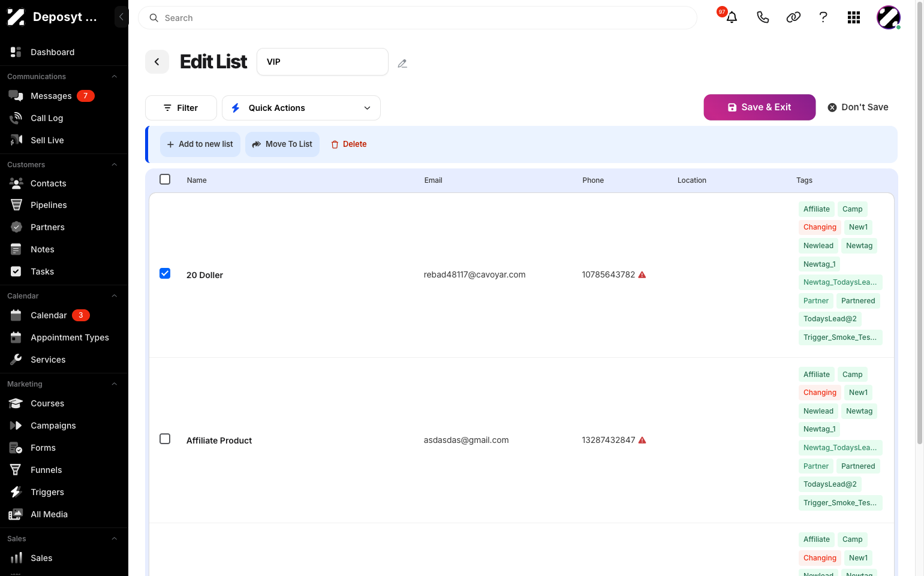Image resolution: width=924 pixels, height=576 pixels.
Task: Collapse the sidebar with the chevron
Action: tap(121, 17)
